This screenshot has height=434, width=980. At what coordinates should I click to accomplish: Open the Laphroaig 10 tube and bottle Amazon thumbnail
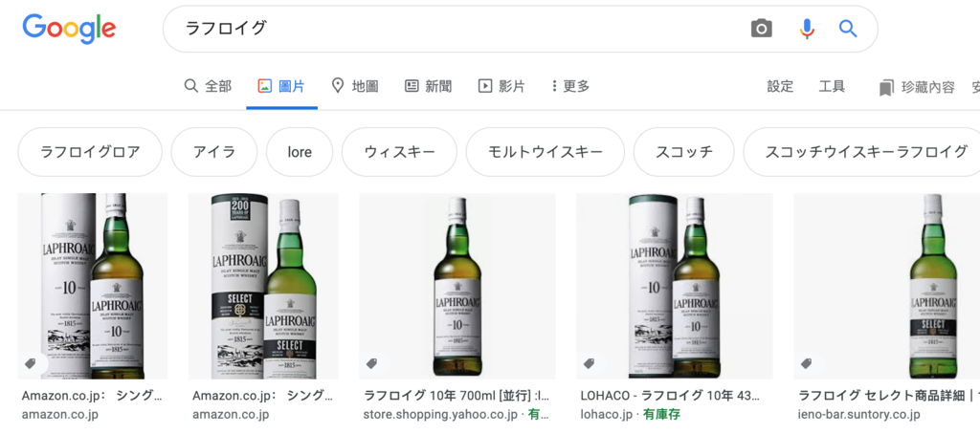93,286
